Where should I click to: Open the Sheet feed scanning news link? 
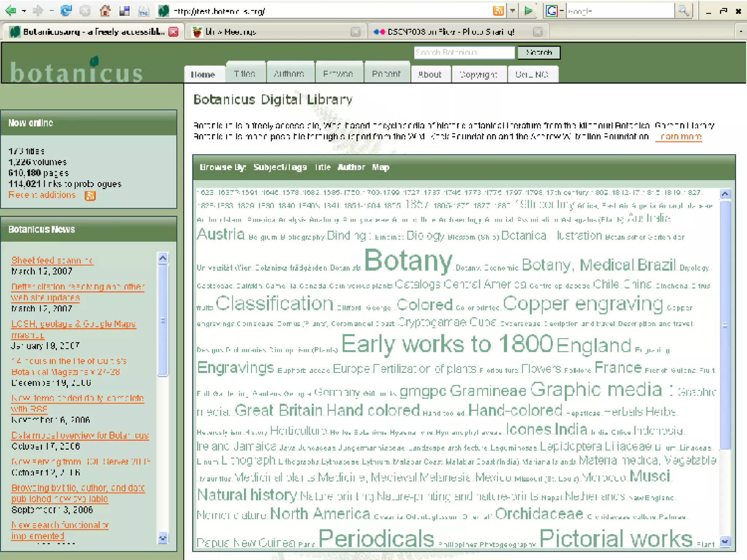tap(52, 260)
